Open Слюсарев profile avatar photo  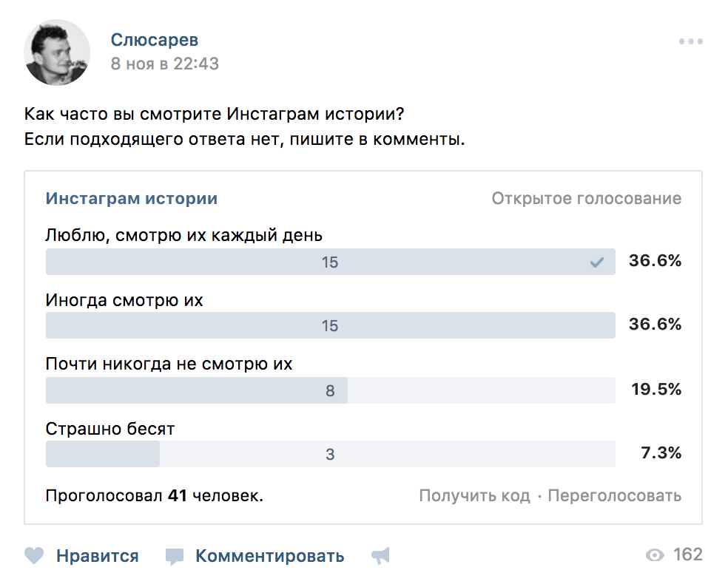tap(57, 52)
